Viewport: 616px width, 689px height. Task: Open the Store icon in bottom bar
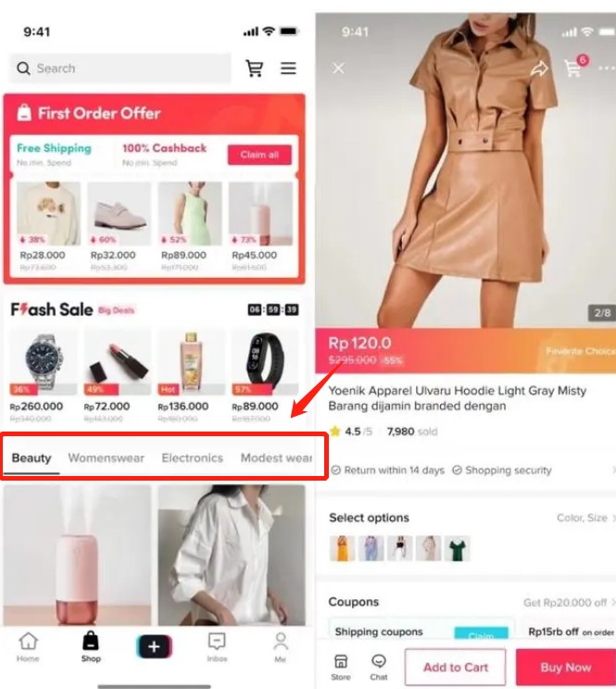[341, 668]
